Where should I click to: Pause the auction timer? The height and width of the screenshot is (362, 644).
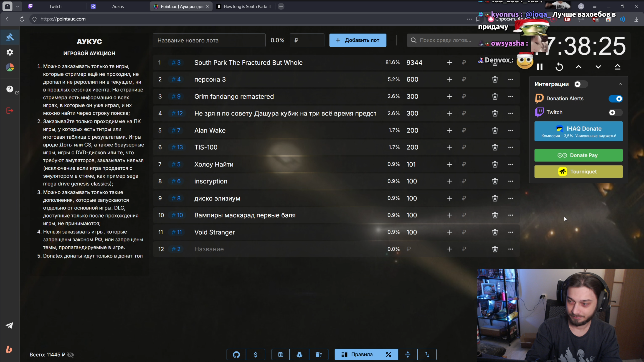[540, 67]
